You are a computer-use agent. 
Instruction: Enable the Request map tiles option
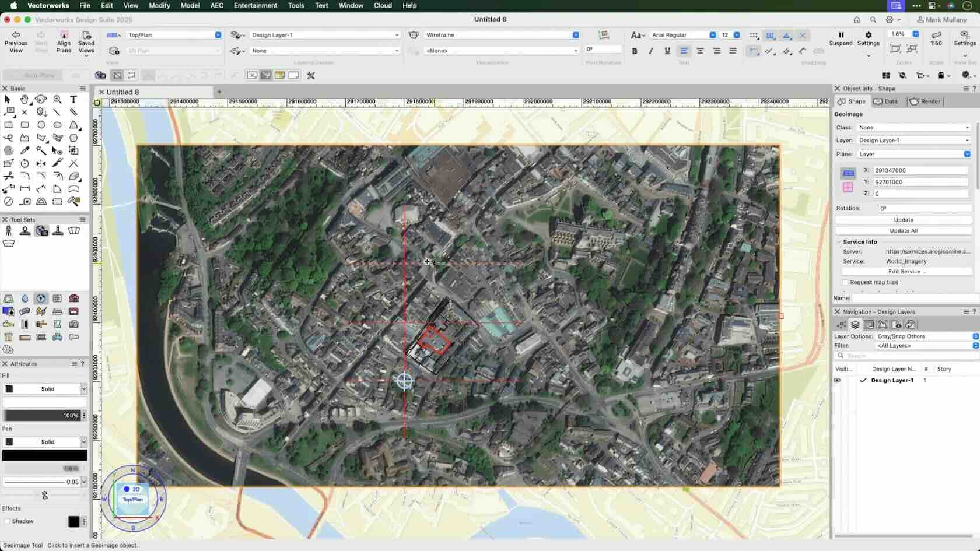pyautogui.click(x=845, y=282)
